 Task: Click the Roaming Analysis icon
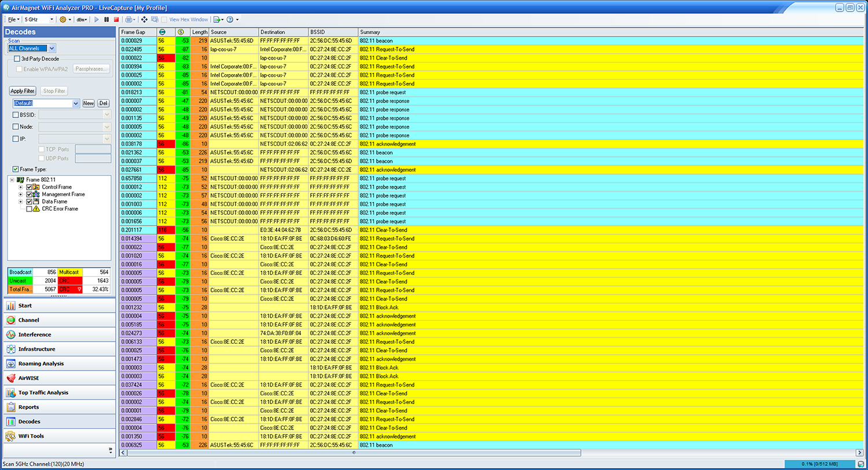[x=10, y=363]
